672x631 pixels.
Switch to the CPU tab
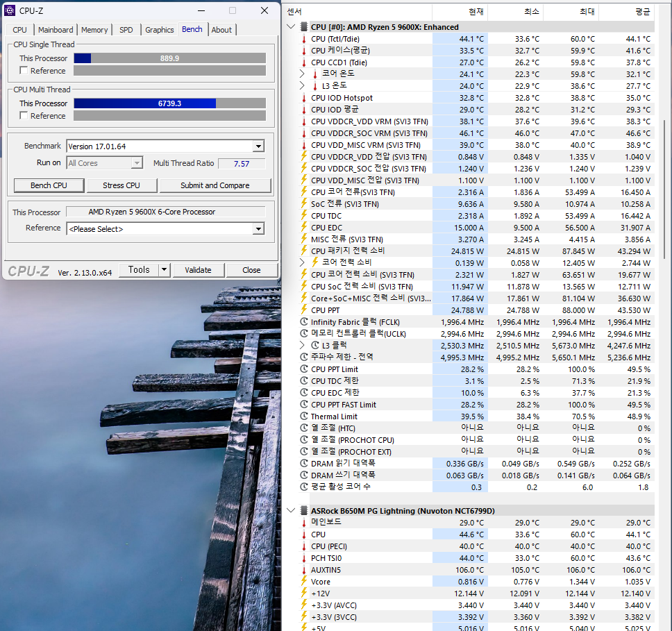(x=19, y=30)
